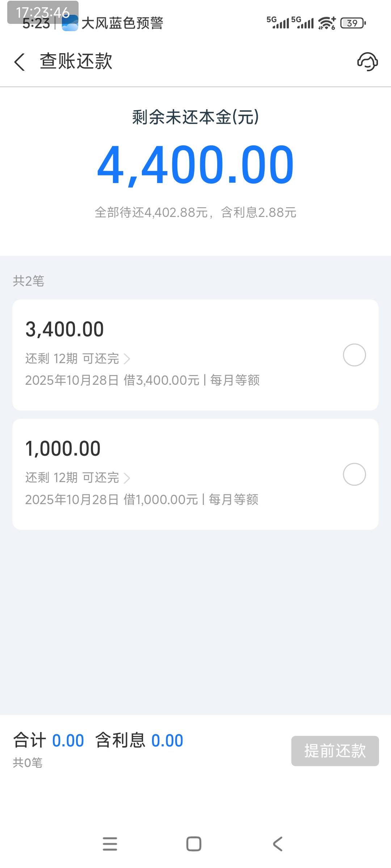Tap the weather alert cloud icon
This screenshot has height=868, width=391.
point(70,24)
